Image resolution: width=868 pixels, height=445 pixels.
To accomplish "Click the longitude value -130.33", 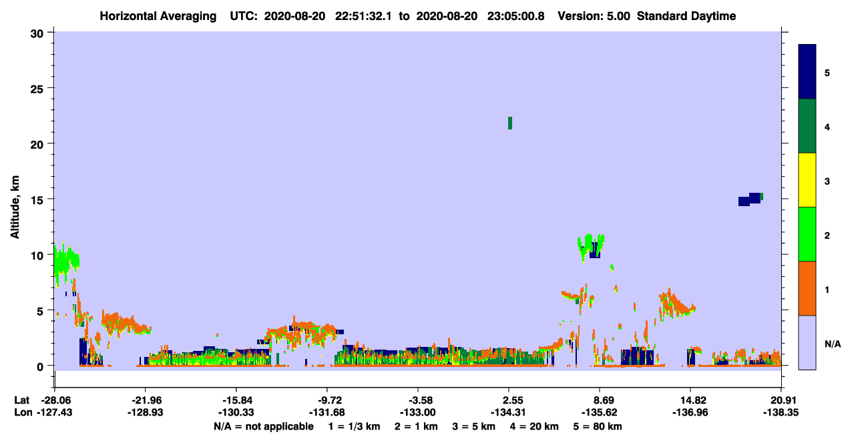I will (236, 413).
